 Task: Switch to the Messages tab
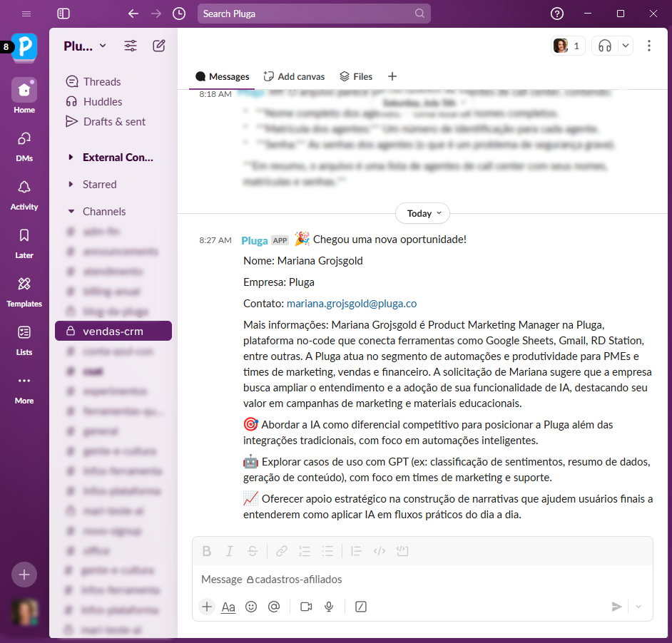(x=223, y=77)
